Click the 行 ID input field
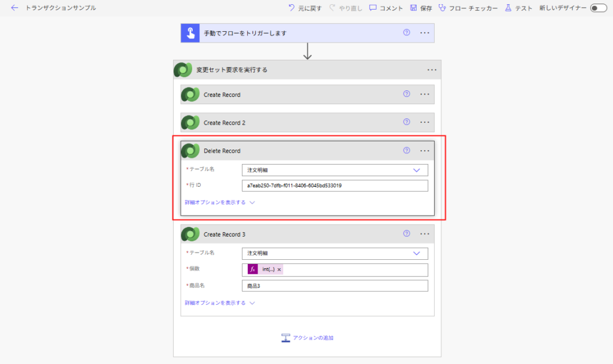 [x=335, y=186]
